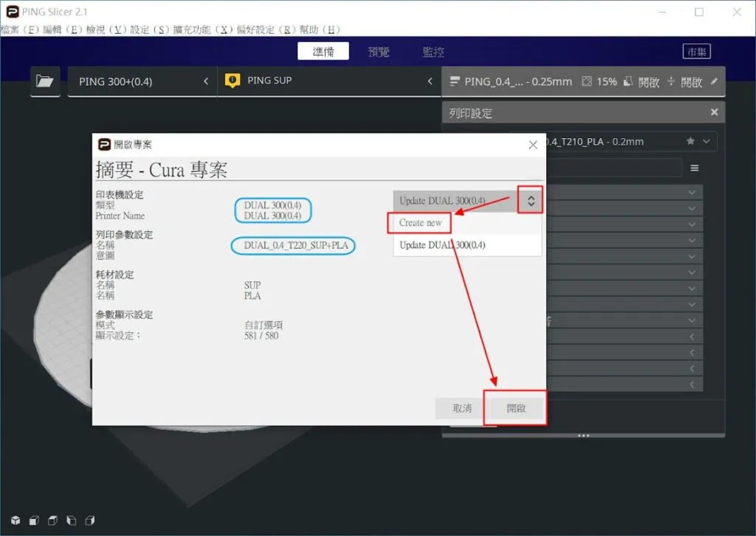Screen dimensions: 756x536
Task: Open the 編輯 (E) menu
Action: [62, 30]
